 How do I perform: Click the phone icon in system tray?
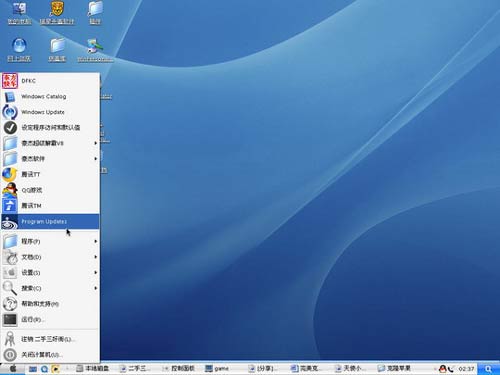[x=451, y=369]
